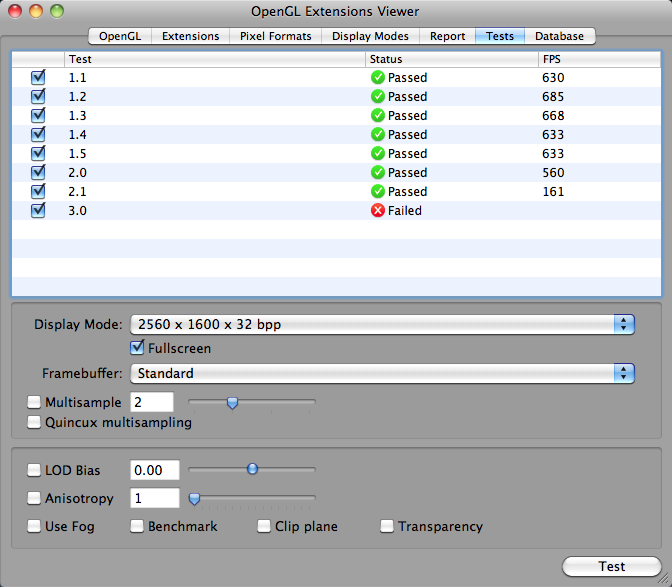Click the green Passed icon for test 1.3
The height and width of the screenshot is (587, 672).
coord(378,115)
